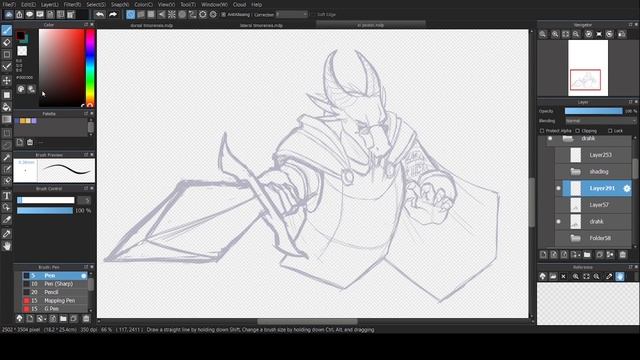Enable layer Lock checkbox

point(610,131)
